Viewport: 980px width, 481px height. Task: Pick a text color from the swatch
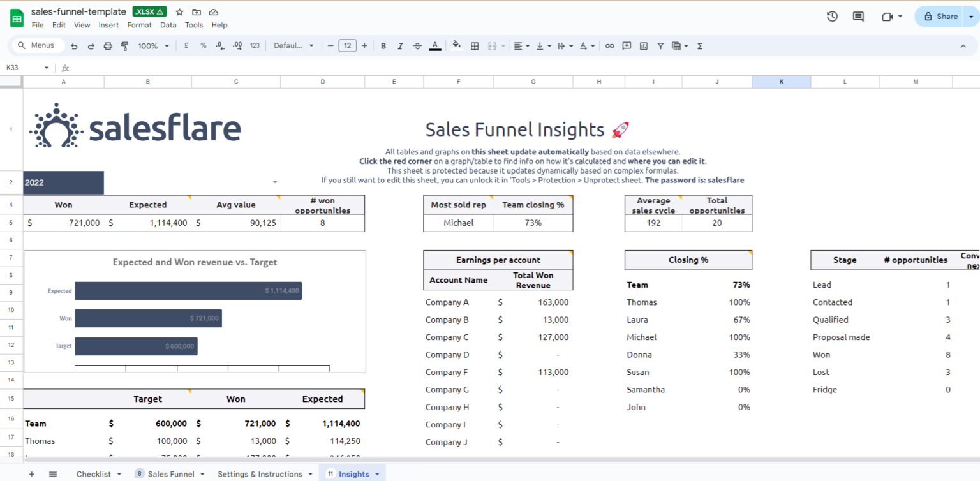click(x=434, y=45)
